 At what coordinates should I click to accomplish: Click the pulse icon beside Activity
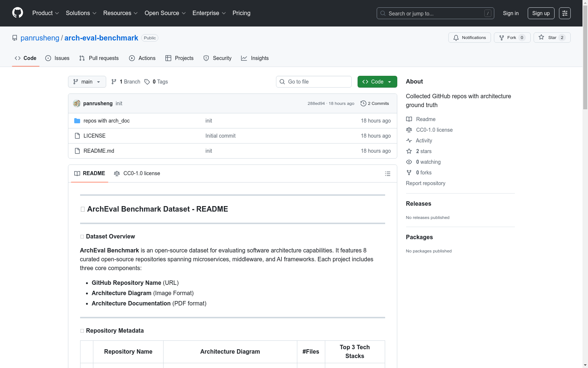[409, 141]
